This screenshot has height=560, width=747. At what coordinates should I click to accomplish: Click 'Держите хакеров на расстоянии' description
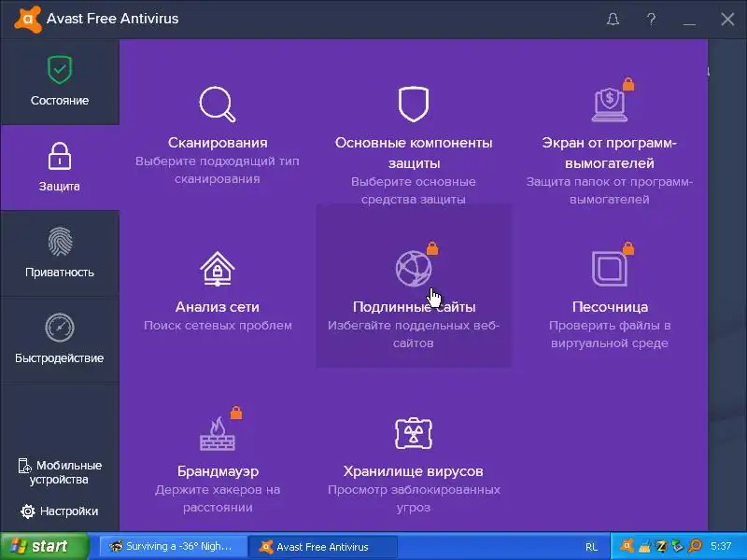pyautogui.click(x=218, y=498)
